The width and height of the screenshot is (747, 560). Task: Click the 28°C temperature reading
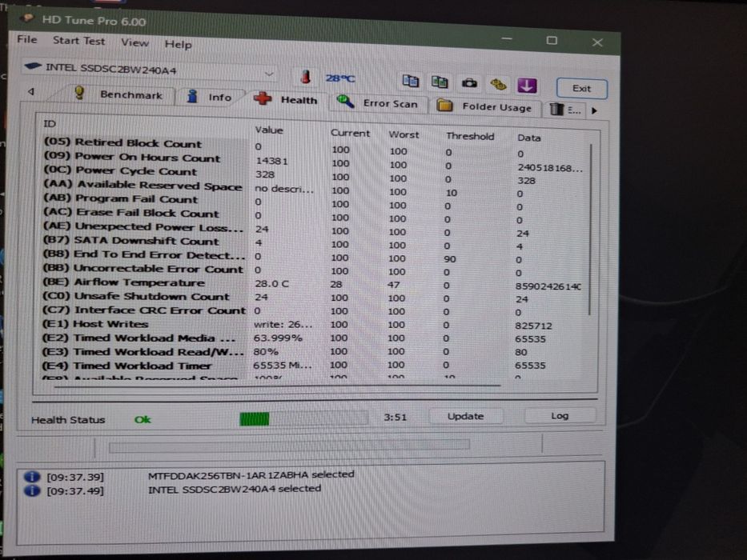coord(339,78)
